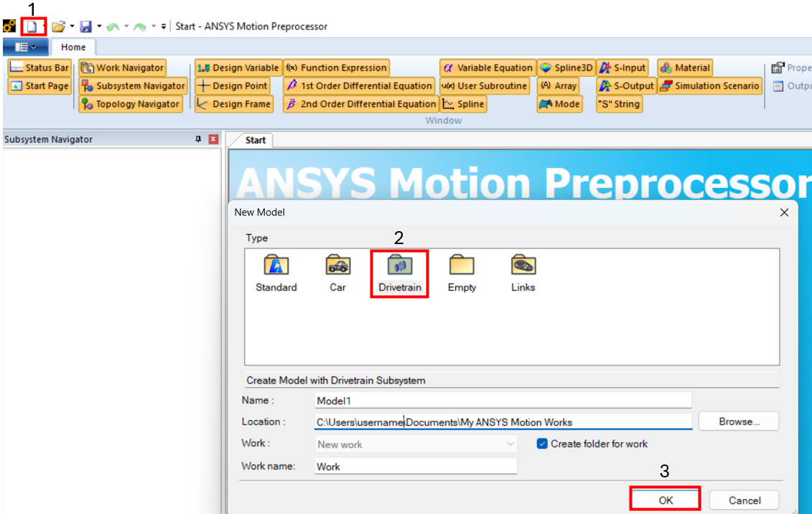Click the Open folder icon in quick access toolbar
Image resolution: width=812 pixels, height=514 pixels.
click(x=59, y=27)
